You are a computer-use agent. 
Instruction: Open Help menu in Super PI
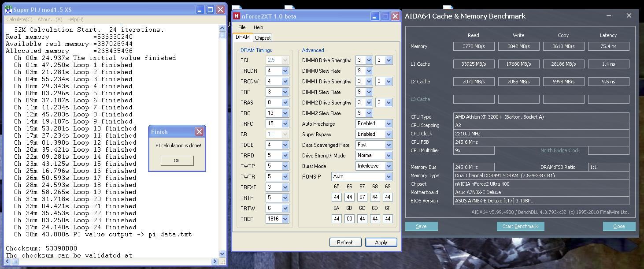75,19
